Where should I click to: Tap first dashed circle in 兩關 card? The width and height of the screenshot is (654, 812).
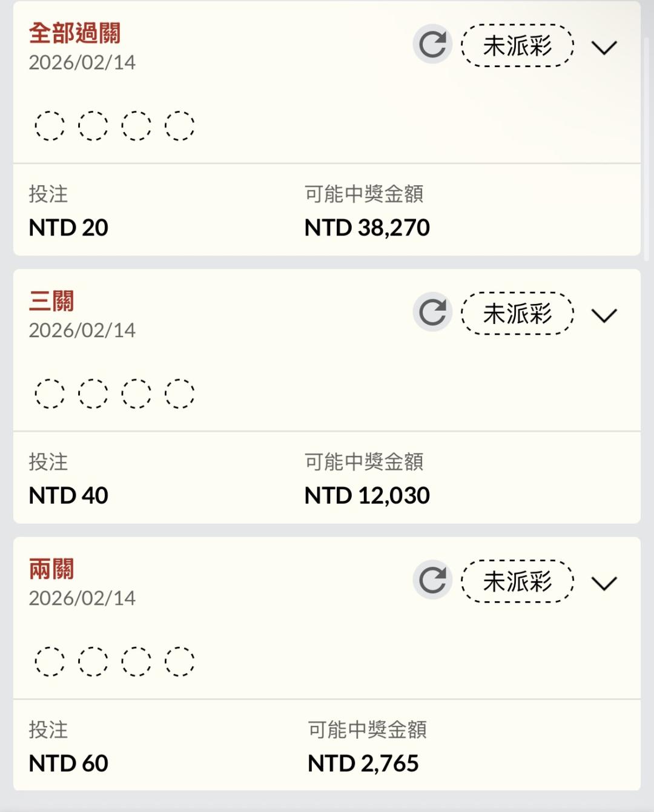click(x=50, y=661)
